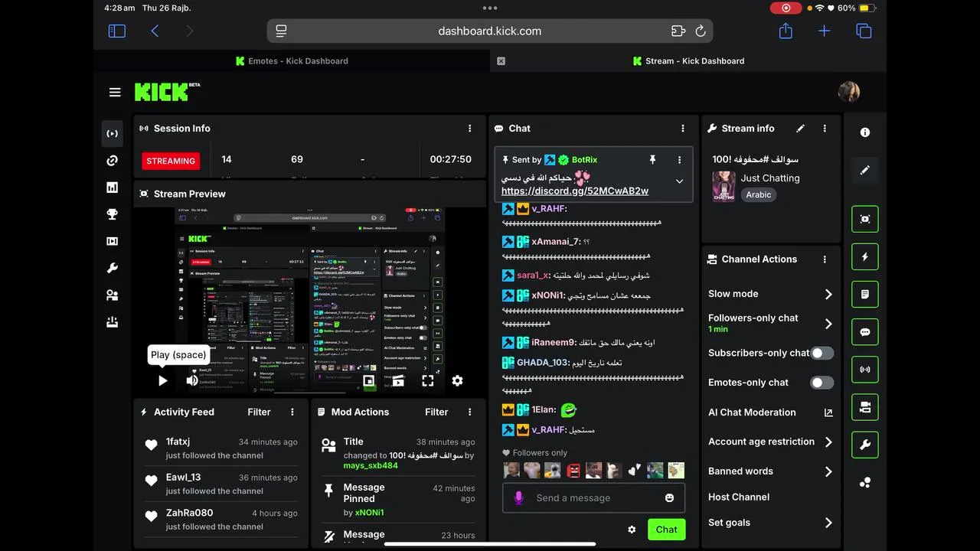The height and width of the screenshot is (551, 980).
Task: Open the trophy achievements icon
Action: coord(113,214)
